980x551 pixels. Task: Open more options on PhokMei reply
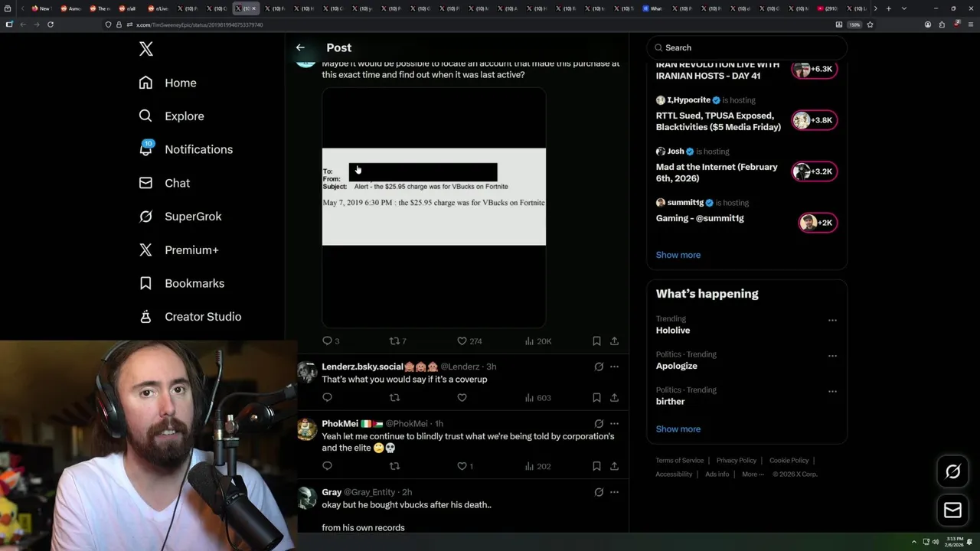[614, 423]
